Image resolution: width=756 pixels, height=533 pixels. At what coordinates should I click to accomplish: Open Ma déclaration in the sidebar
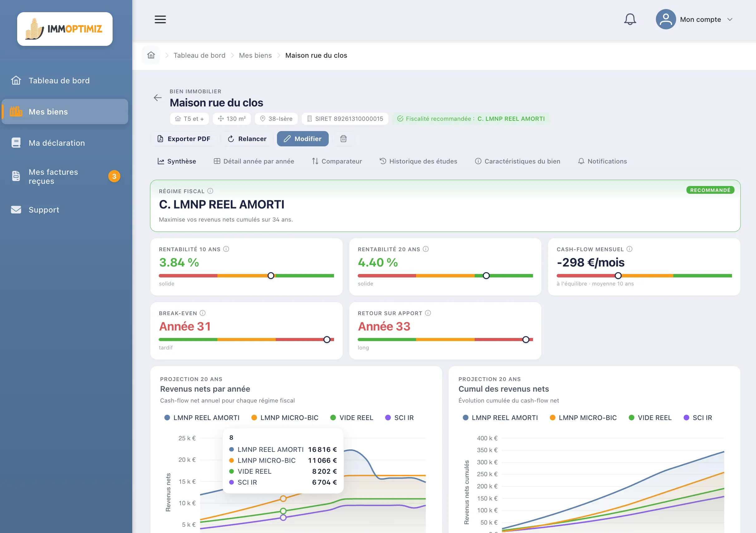65,143
